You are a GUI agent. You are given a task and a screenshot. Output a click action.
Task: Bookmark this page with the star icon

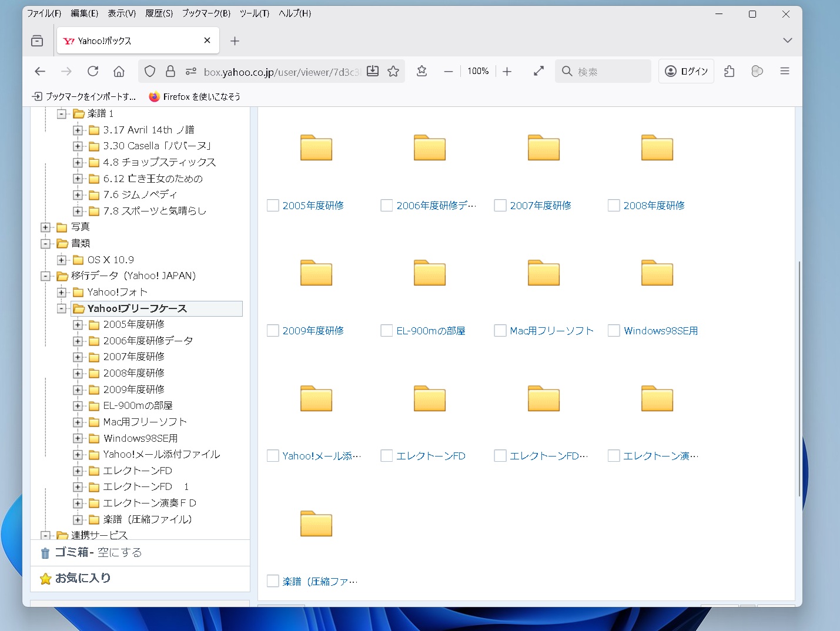coord(393,71)
